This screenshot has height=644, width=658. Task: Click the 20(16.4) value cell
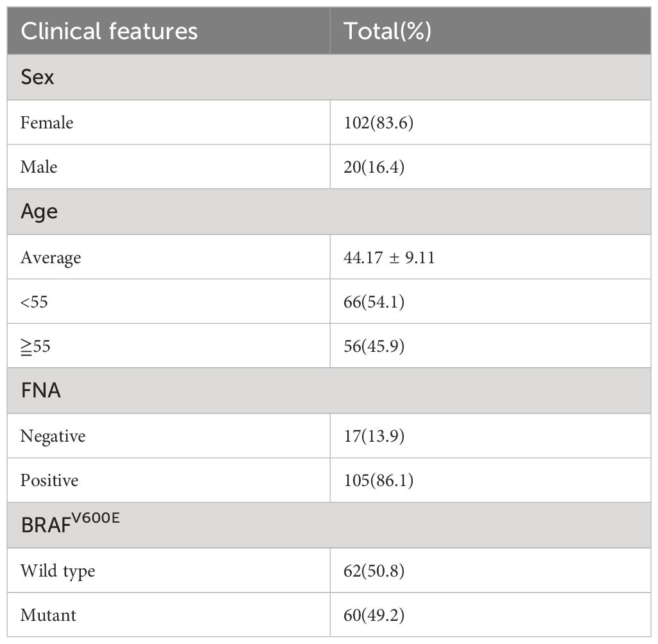pos(374,167)
